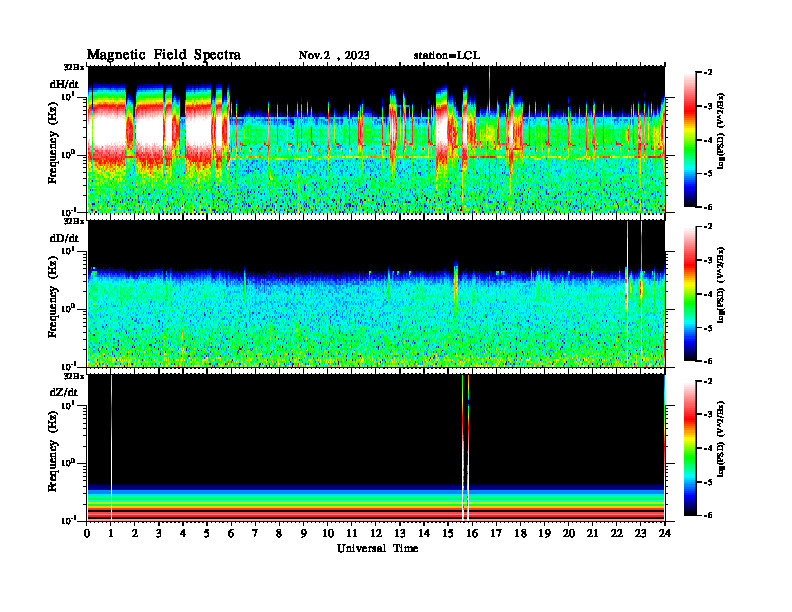This screenshot has height=612, width=792.
Task: Click the "-4" tick on dD/dt color bar
Action: (x=708, y=294)
